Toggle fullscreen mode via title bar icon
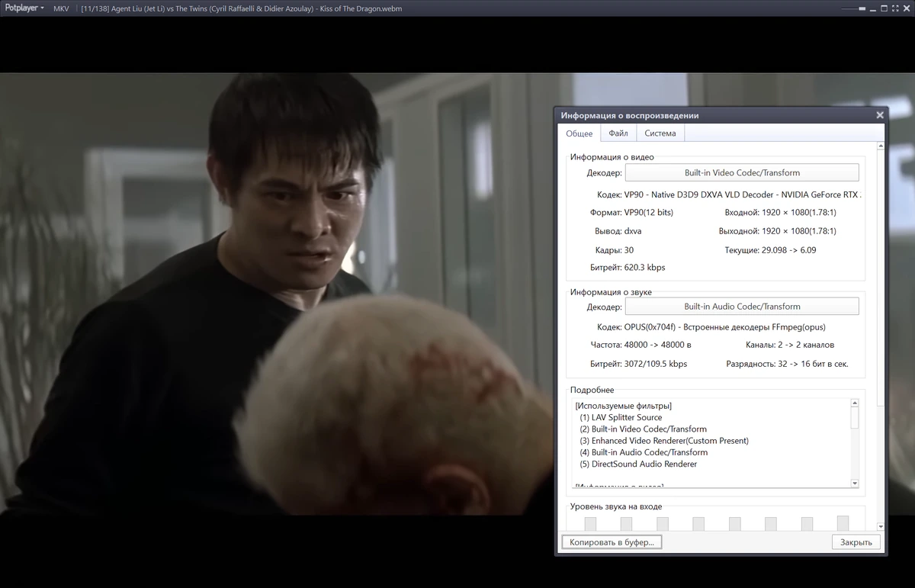The width and height of the screenshot is (915, 588). coord(895,8)
